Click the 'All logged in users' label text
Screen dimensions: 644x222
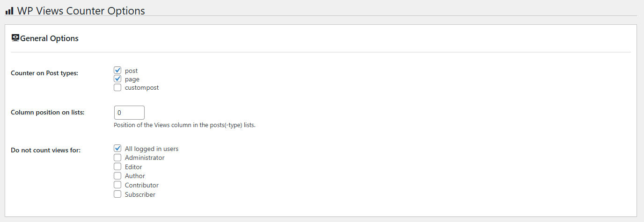coord(152,149)
